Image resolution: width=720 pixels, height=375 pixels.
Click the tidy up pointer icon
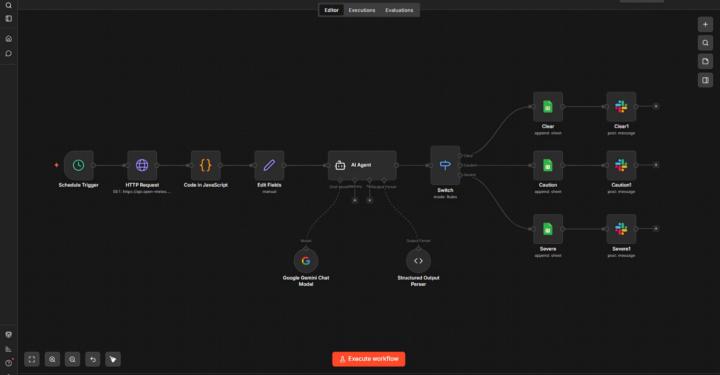tap(113, 359)
